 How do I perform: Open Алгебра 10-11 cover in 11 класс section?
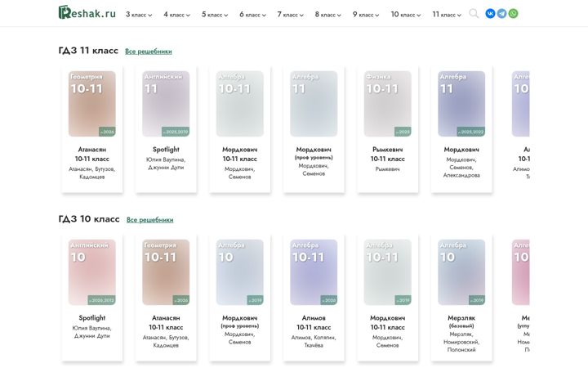[x=239, y=104]
